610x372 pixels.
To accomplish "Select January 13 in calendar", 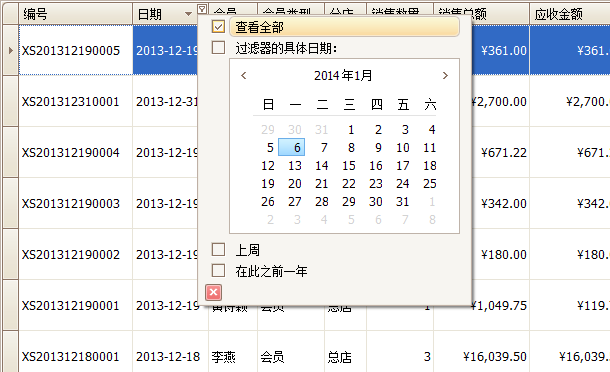I will [x=294, y=166].
